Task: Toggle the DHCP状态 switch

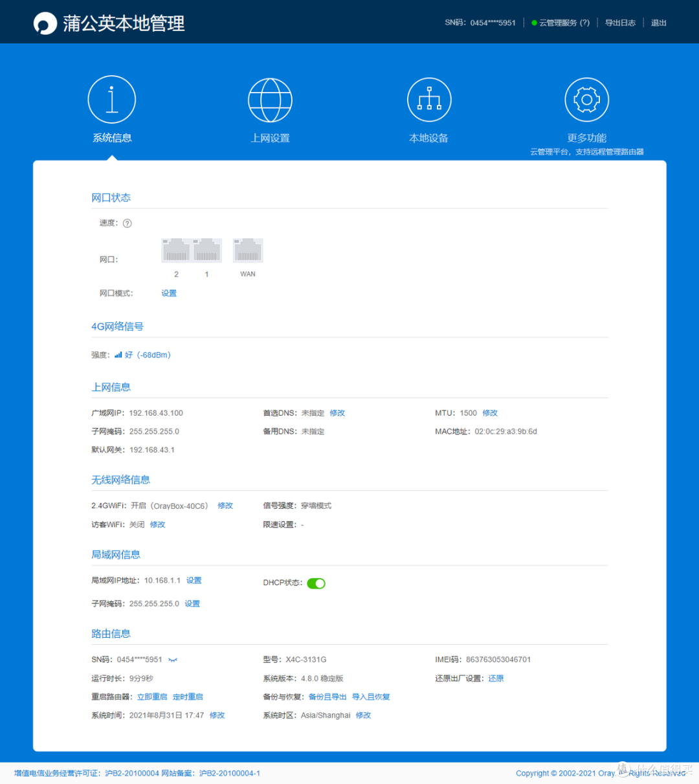Action: pos(316,583)
